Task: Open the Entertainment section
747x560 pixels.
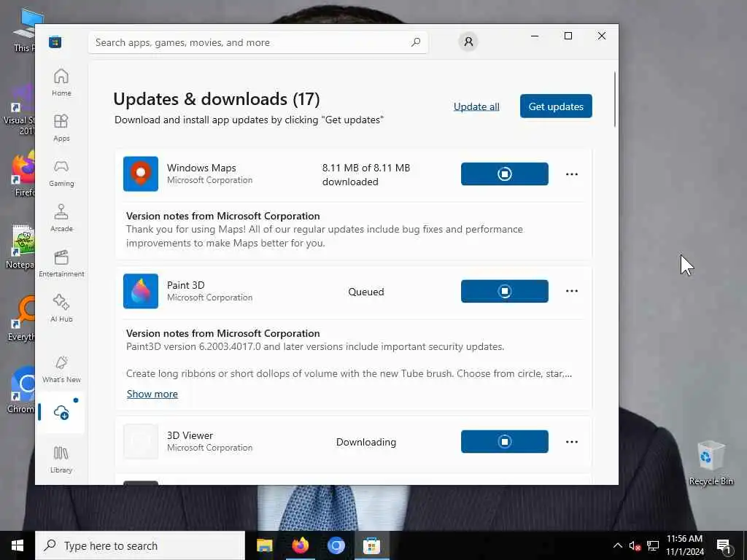Action: point(61,263)
